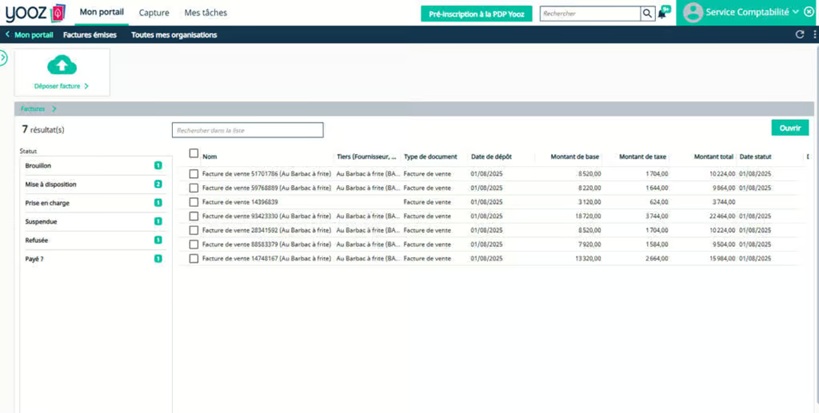Open the notifications bell
The height and width of the screenshot is (413, 819).
tap(662, 13)
